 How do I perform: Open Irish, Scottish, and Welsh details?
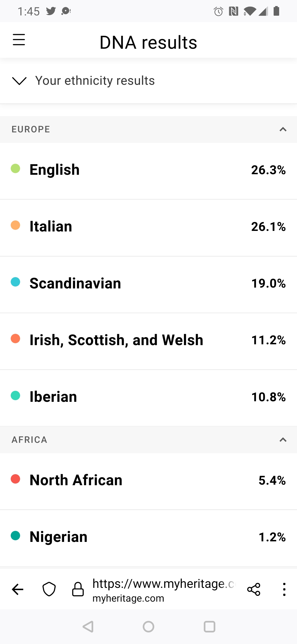tap(148, 340)
